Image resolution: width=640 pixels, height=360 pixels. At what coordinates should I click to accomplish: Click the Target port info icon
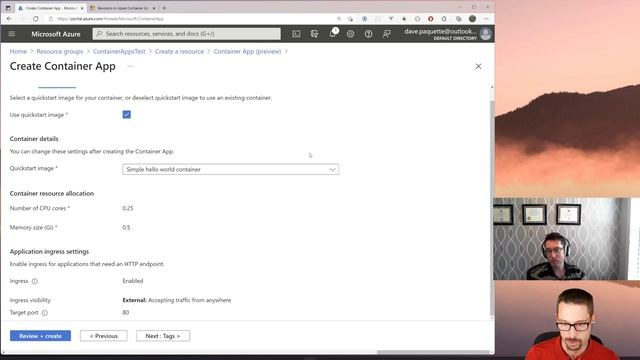[44, 313]
